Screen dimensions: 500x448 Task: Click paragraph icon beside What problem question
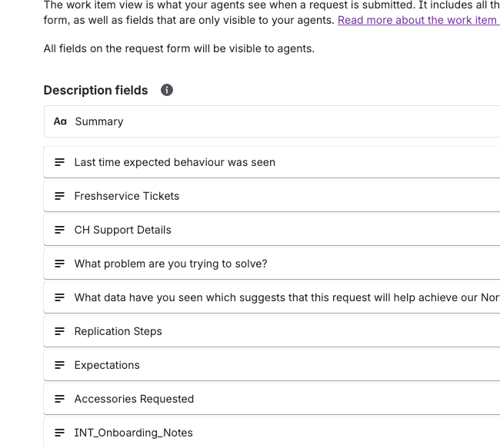point(59,264)
